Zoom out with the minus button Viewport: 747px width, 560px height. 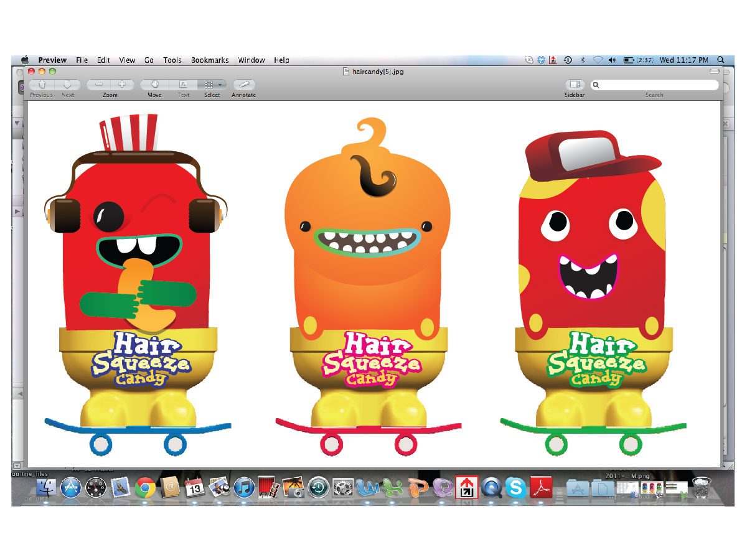point(98,84)
